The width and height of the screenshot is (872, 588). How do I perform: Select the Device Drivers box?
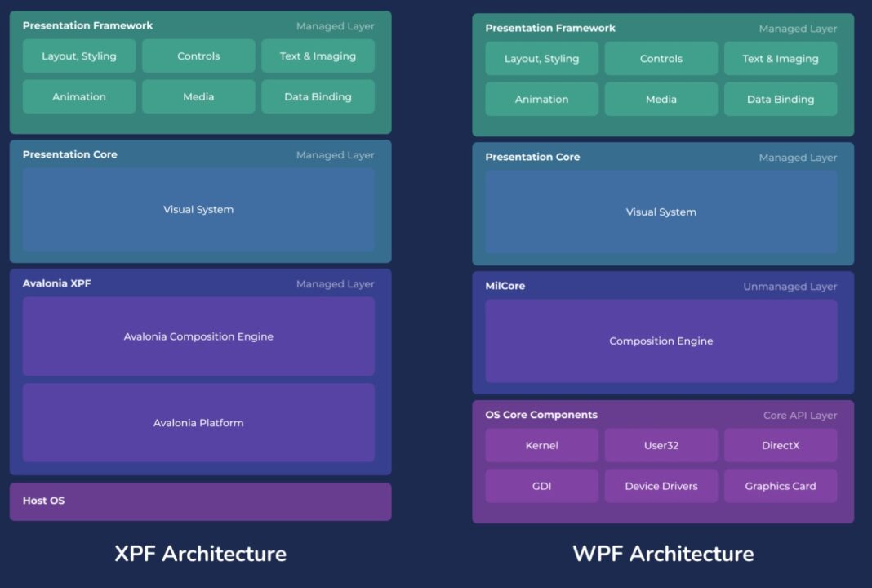(661, 486)
